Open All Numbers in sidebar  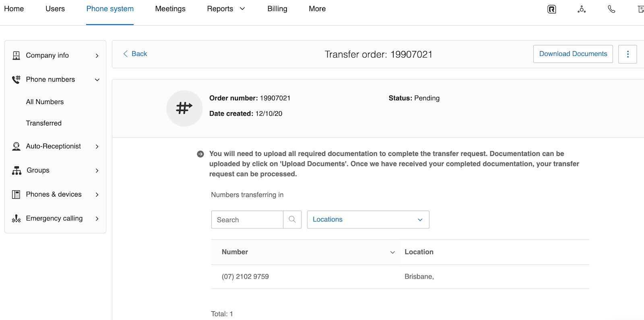point(45,102)
